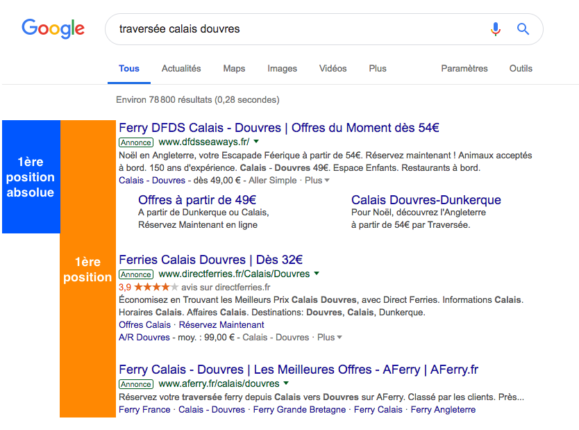Click www.aferry.fr/calais/douvres URL text
This screenshot has width=579, height=430.
219,383
